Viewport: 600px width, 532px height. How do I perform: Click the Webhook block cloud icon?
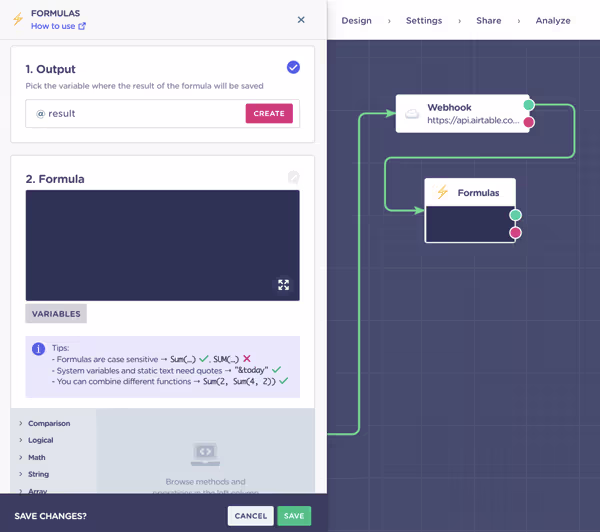point(412,114)
